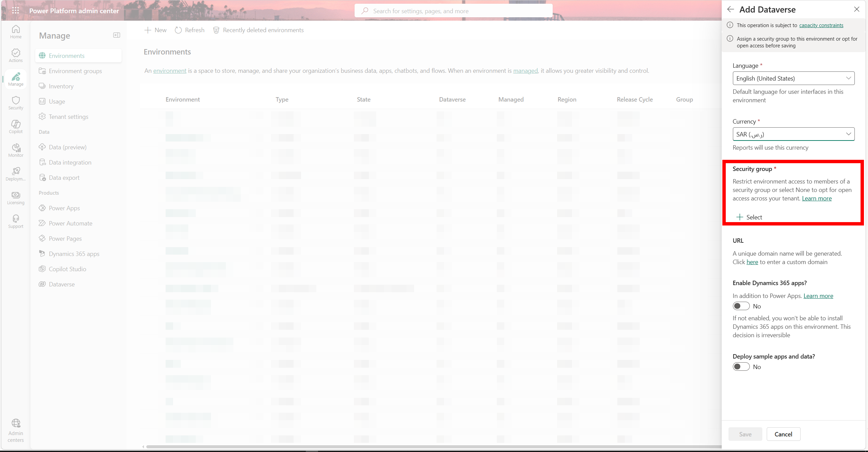Open Actions in the left rail

point(16,56)
